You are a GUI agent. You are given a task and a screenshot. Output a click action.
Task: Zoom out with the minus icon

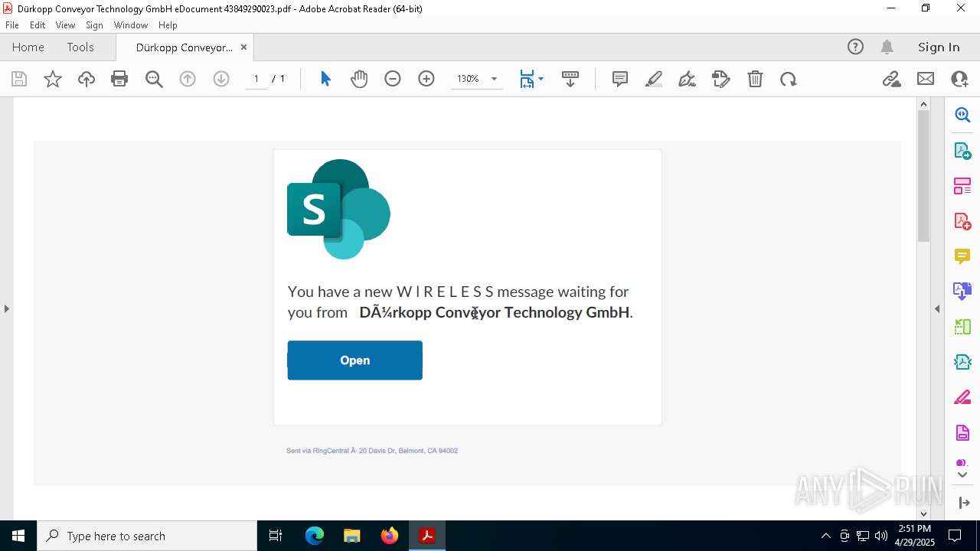coord(393,79)
